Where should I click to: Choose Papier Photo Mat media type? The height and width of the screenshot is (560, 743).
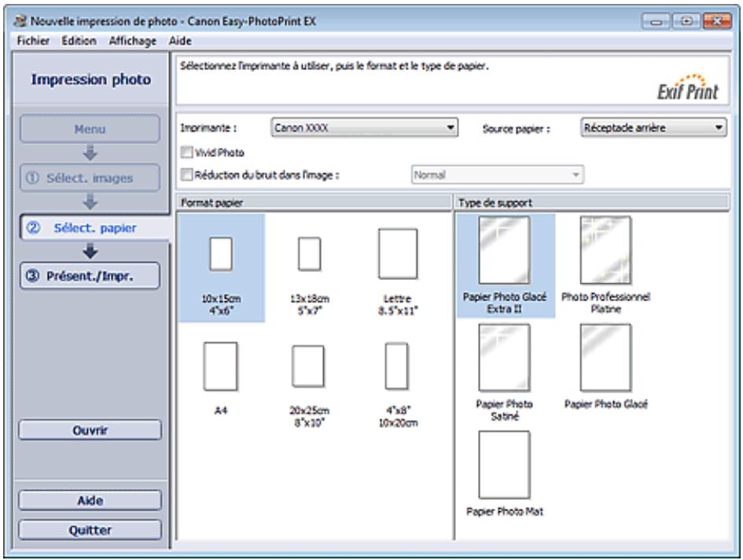(505, 465)
